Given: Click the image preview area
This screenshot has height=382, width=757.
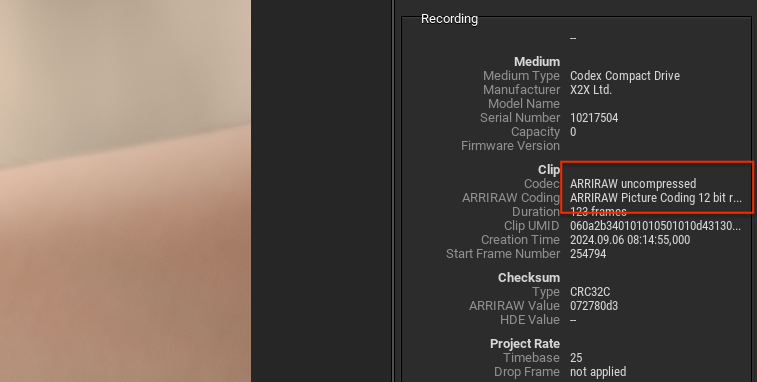Looking at the screenshot, I should [x=125, y=191].
